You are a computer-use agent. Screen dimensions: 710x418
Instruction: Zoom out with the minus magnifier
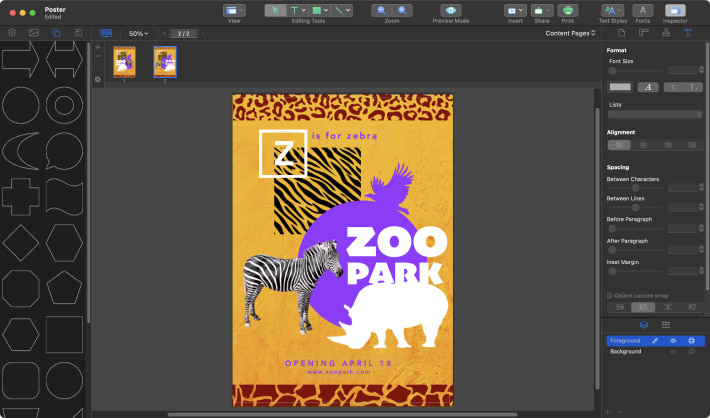382,10
